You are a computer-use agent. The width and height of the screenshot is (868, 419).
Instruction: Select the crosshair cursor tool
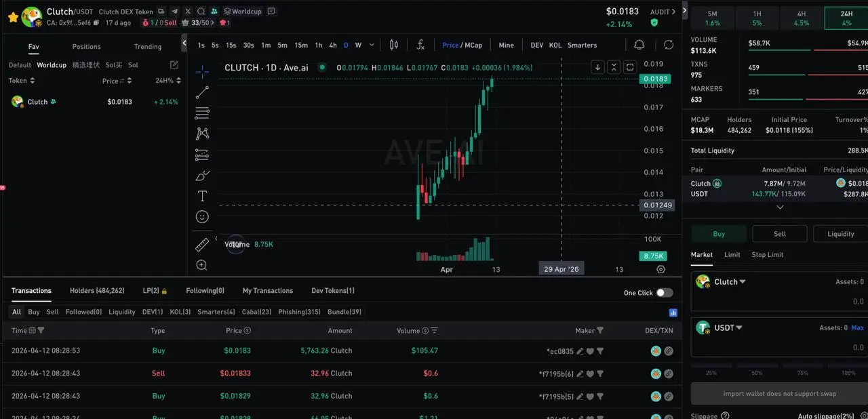coord(202,72)
